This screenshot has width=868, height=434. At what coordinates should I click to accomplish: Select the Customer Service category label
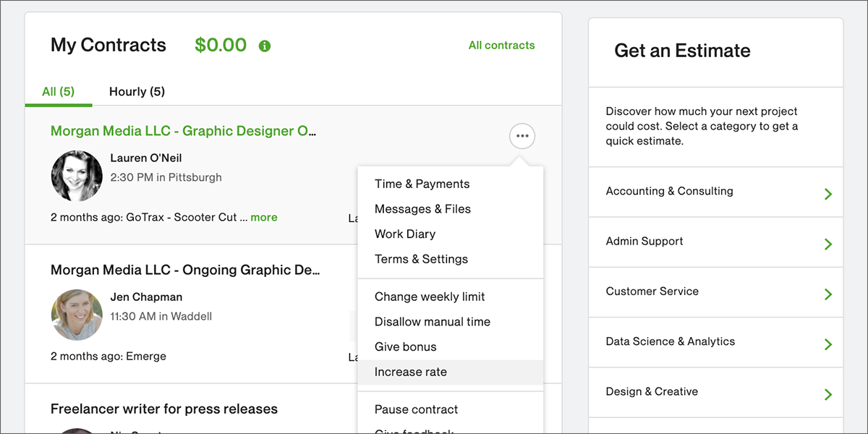652,291
